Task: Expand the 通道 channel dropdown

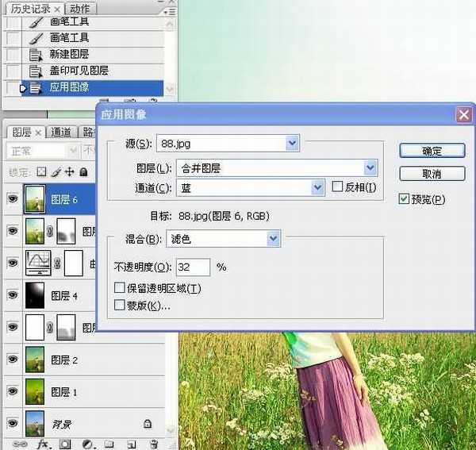Action: point(318,187)
